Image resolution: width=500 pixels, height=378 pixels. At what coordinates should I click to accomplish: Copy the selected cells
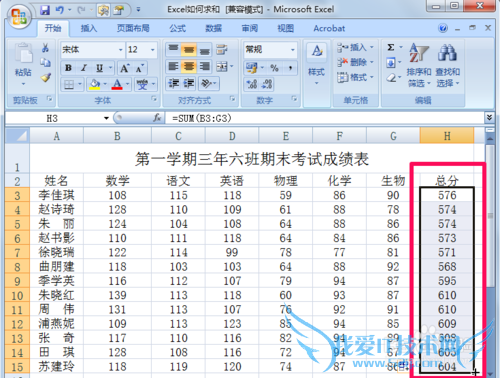(45, 62)
